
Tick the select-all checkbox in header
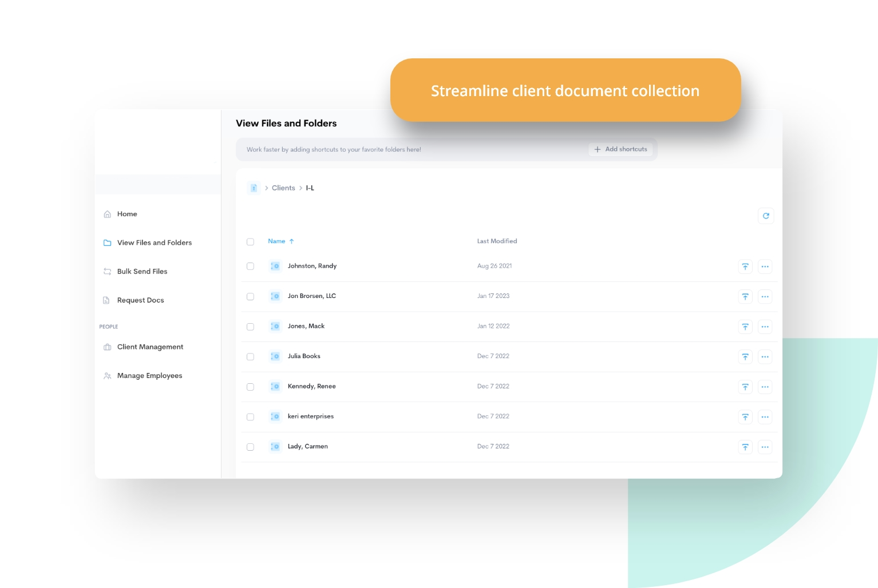point(250,241)
